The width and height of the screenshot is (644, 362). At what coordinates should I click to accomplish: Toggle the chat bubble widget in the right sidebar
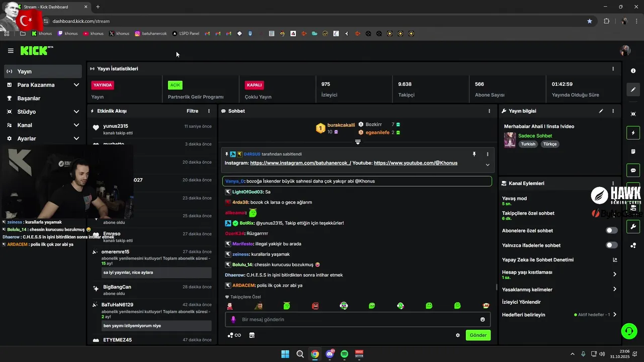coord(633,170)
